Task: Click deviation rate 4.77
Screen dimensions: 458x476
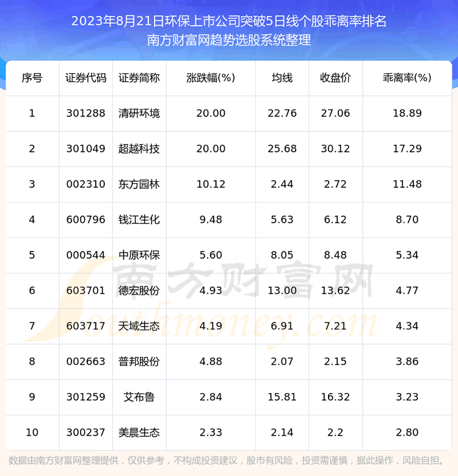Action: pyautogui.click(x=407, y=290)
